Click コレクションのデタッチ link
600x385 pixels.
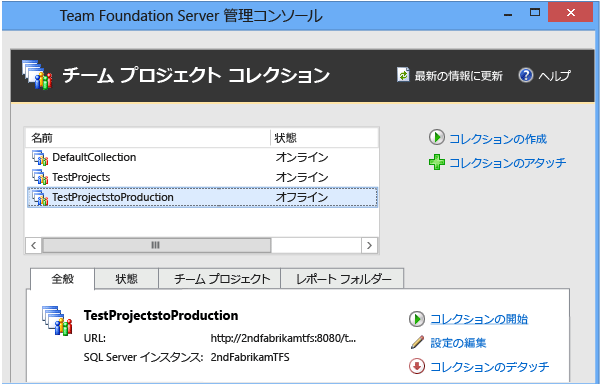point(490,367)
